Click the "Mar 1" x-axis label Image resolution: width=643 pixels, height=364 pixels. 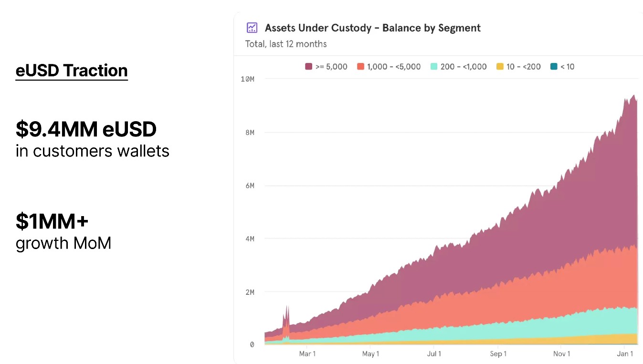click(307, 354)
